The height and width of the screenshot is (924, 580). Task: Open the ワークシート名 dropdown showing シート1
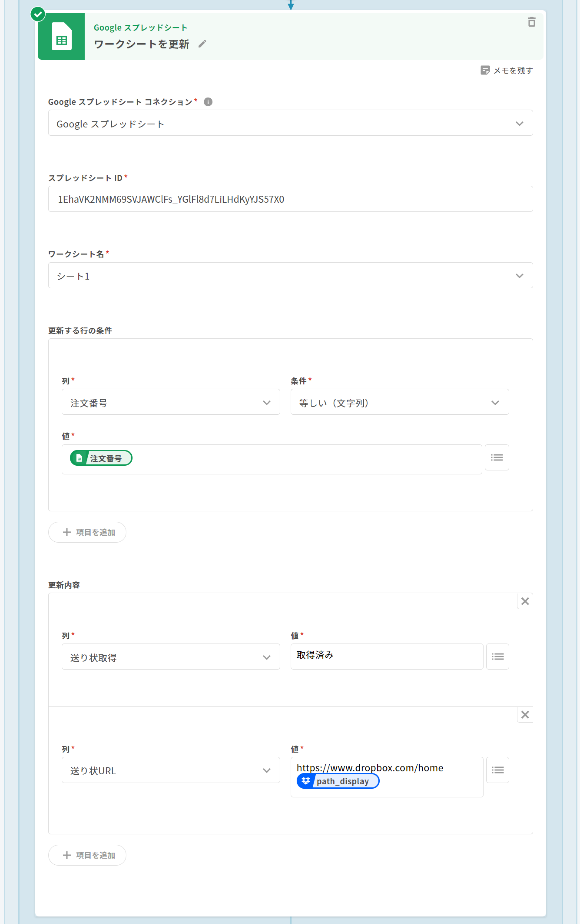(x=290, y=275)
